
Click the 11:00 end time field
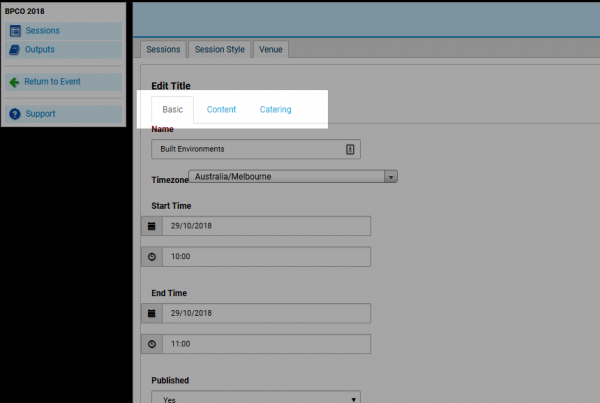266,344
